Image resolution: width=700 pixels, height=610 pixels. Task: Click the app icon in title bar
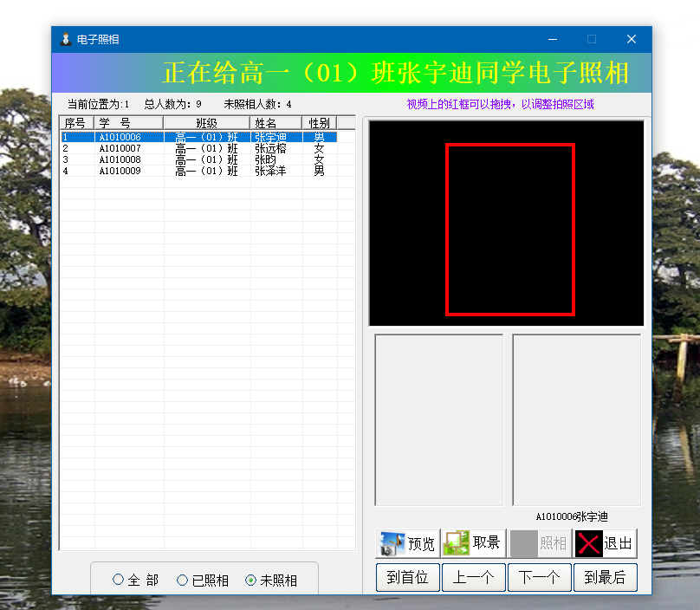65,39
